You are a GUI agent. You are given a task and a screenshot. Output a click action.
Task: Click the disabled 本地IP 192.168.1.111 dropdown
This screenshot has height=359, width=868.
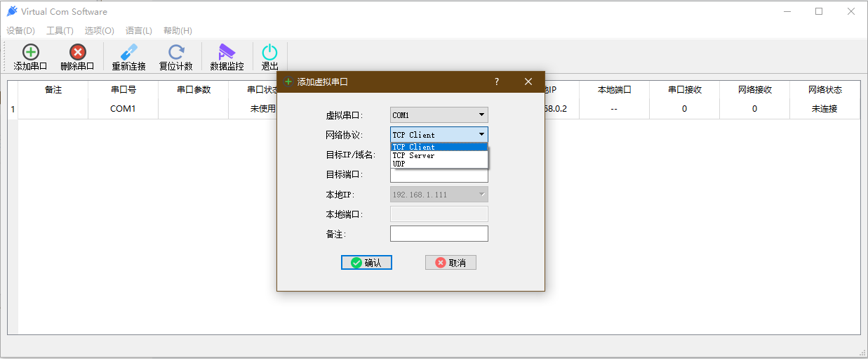click(439, 195)
